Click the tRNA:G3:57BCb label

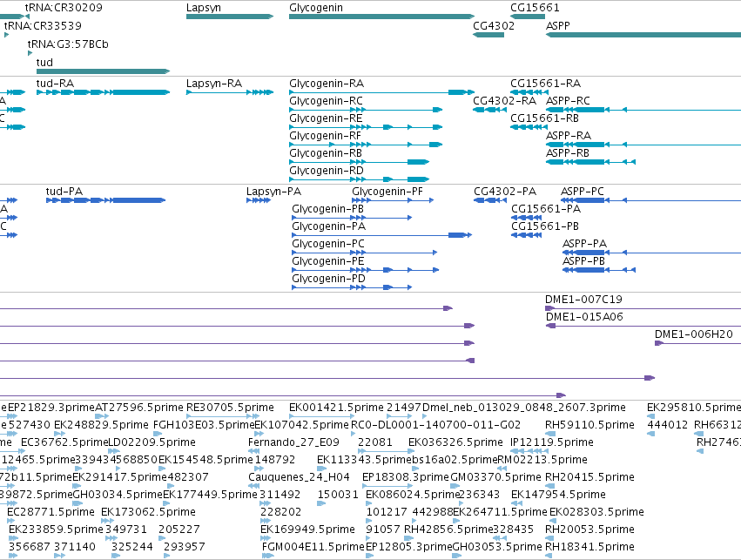click(x=68, y=44)
